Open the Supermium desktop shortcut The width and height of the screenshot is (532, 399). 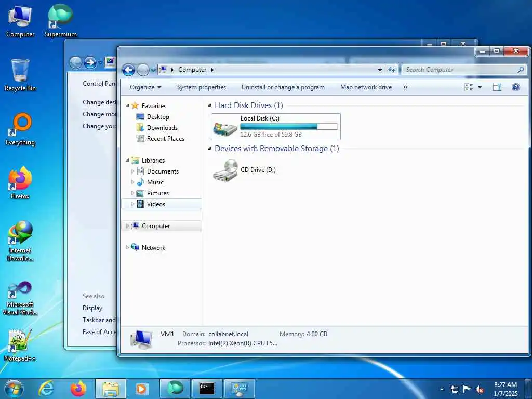click(61, 21)
